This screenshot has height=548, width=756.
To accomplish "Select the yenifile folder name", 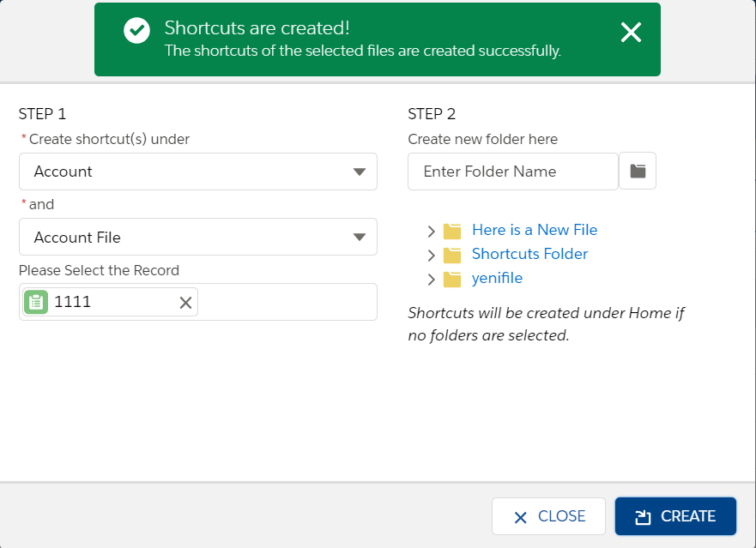I will coord(497,278).
